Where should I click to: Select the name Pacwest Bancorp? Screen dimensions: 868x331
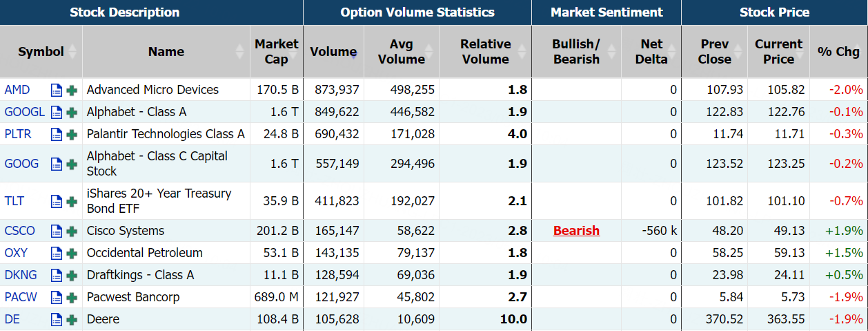(133, 297)
